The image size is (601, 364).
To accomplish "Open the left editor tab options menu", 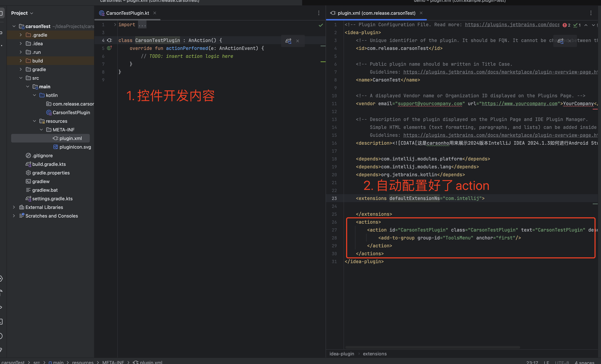I will [319, 13].
